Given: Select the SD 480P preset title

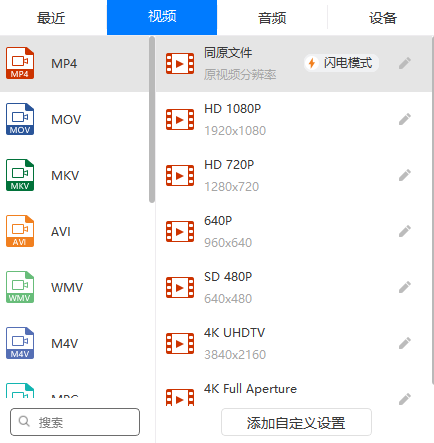Looking at the screenshot, I should (228, 277).
